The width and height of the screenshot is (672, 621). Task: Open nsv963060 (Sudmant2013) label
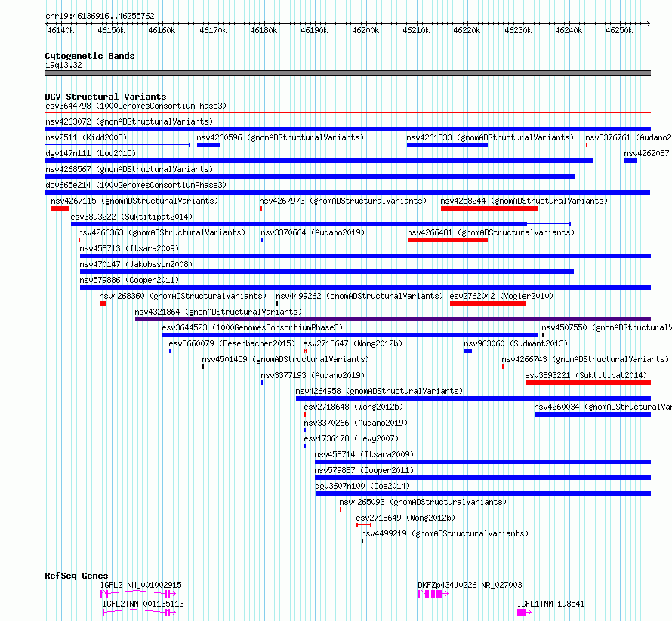(516, 343)
